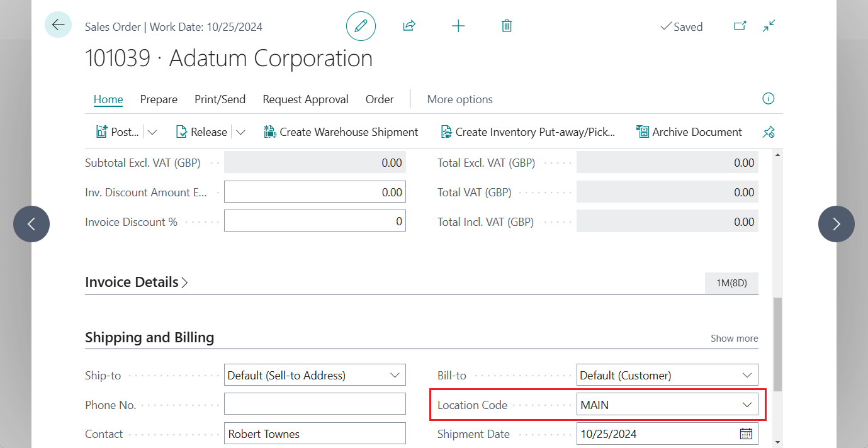Click Create Warehouse Shipment
The image size is (868, 448).
(341, 132)
